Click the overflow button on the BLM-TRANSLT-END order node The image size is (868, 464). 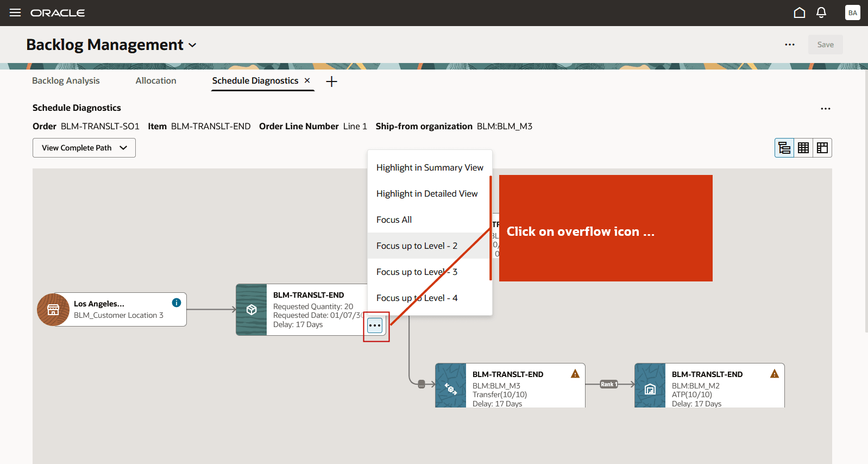click(375, 325)
